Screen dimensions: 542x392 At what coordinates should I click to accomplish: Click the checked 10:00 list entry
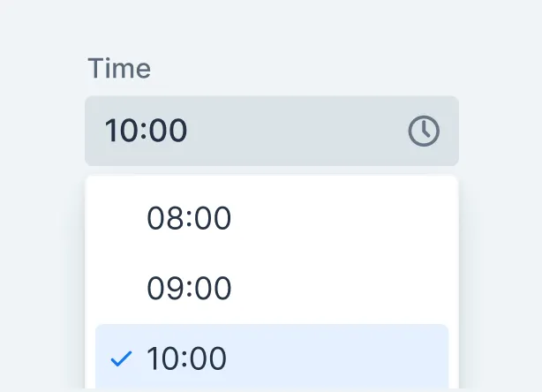tap(187, 358)
